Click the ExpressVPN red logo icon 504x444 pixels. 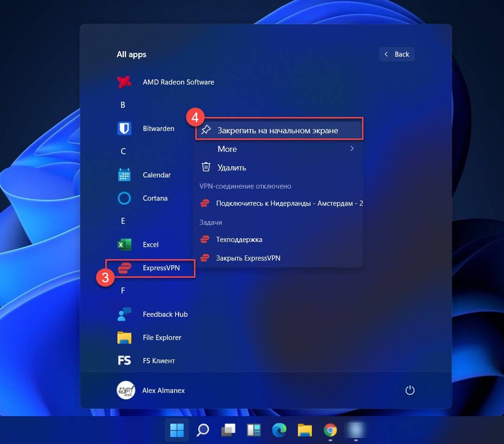[x=124, y=268]
